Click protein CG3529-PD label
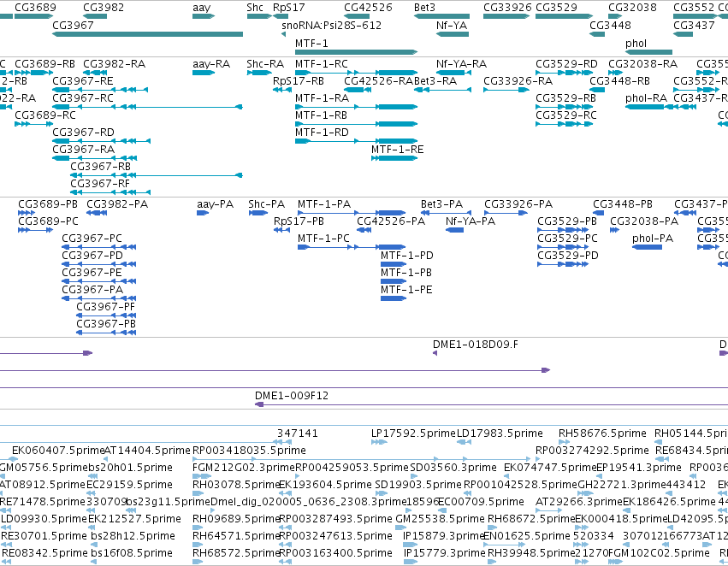This screenshot has width=728, height=566. tap(568, 256)
